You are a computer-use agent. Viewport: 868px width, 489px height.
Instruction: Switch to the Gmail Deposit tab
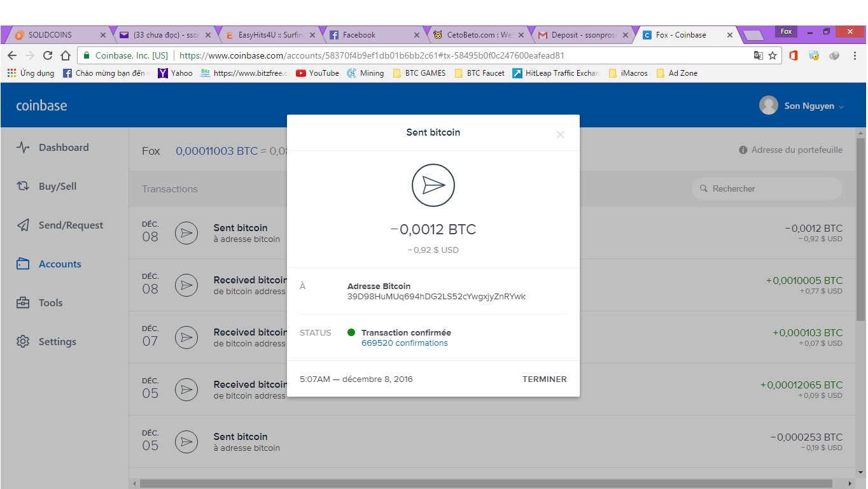[583, 35]
